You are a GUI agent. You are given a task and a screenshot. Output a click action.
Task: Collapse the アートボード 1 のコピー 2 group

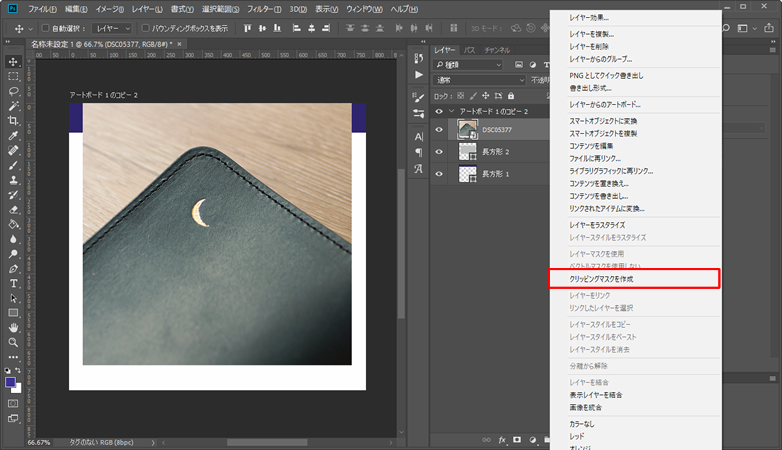(x=452, y=111)
